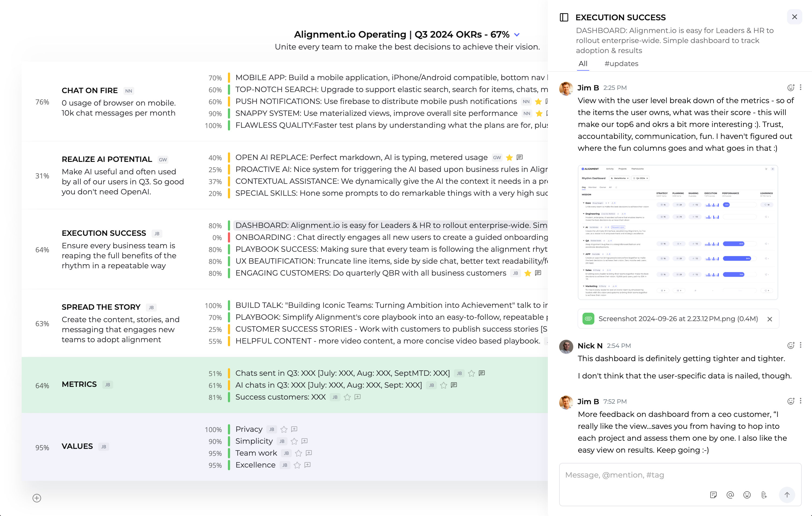Image resolution: width=812 pixels, height=516 pixels.
Task: Click the red ONBOARDING status color bar
Action: click(x=229, y=237)
